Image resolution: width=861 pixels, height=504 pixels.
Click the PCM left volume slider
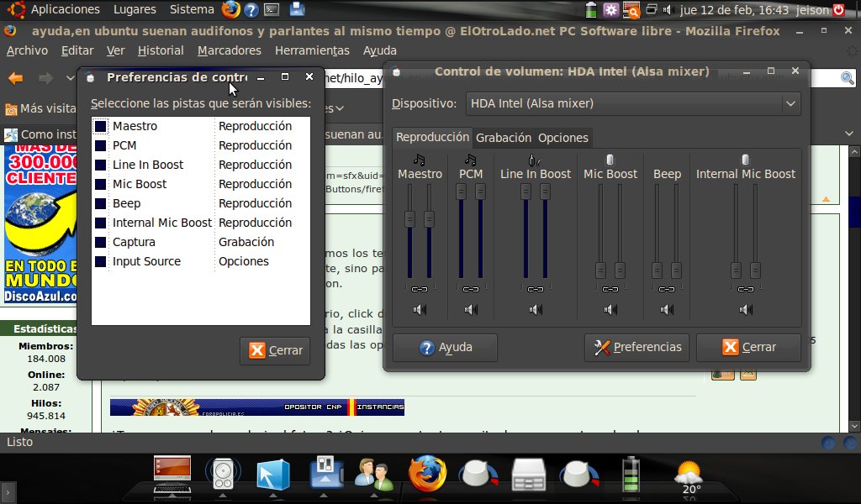pyautogui.click(x=462, y=192)
